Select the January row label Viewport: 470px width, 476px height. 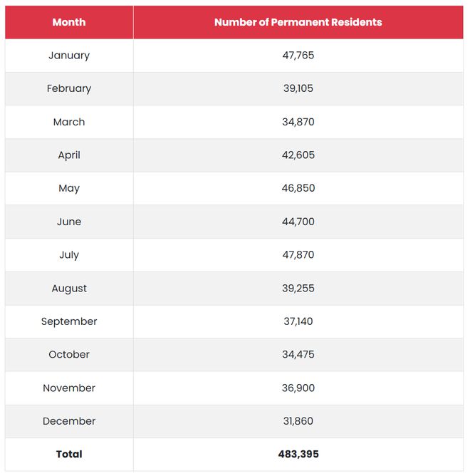pyautogui.click(x=69, y=56)
